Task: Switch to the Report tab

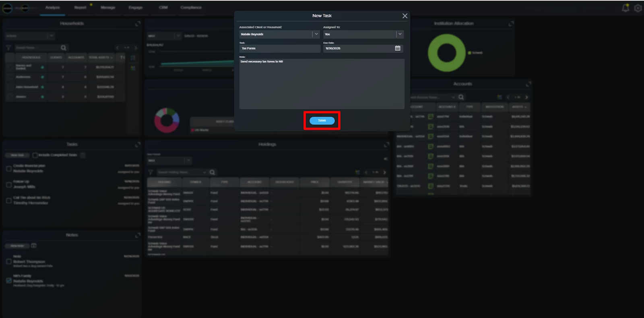Action: click(x=80, y=8)
